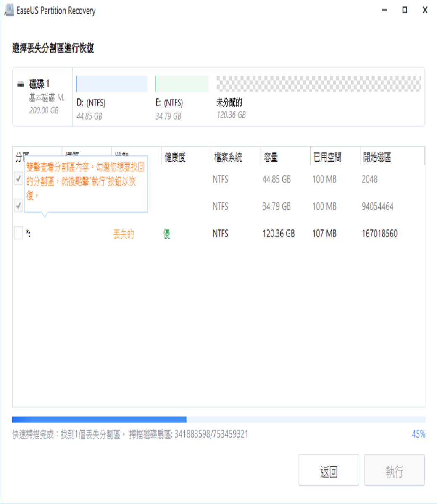
Task: Click the disk drive icon beside 磁碟 1
Action: click(21, 84)
